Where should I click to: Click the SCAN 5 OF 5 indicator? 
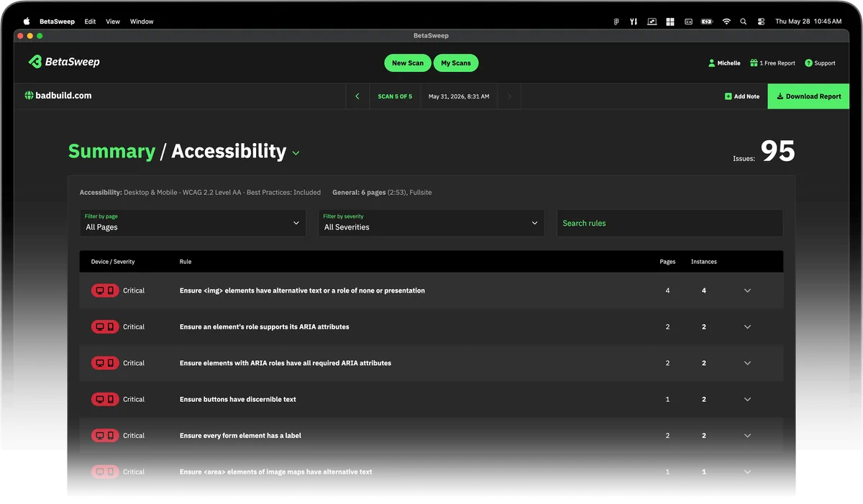[395, 96]
